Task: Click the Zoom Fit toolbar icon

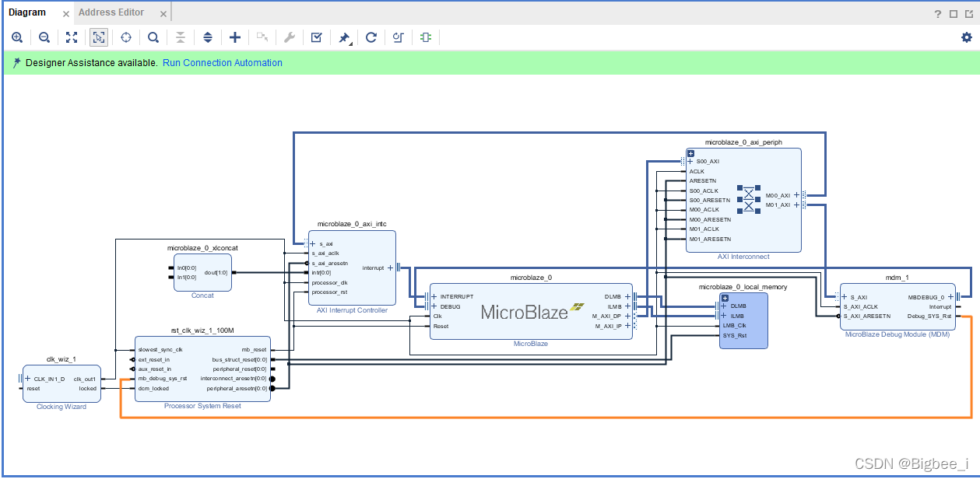Action: pos(72,37)
